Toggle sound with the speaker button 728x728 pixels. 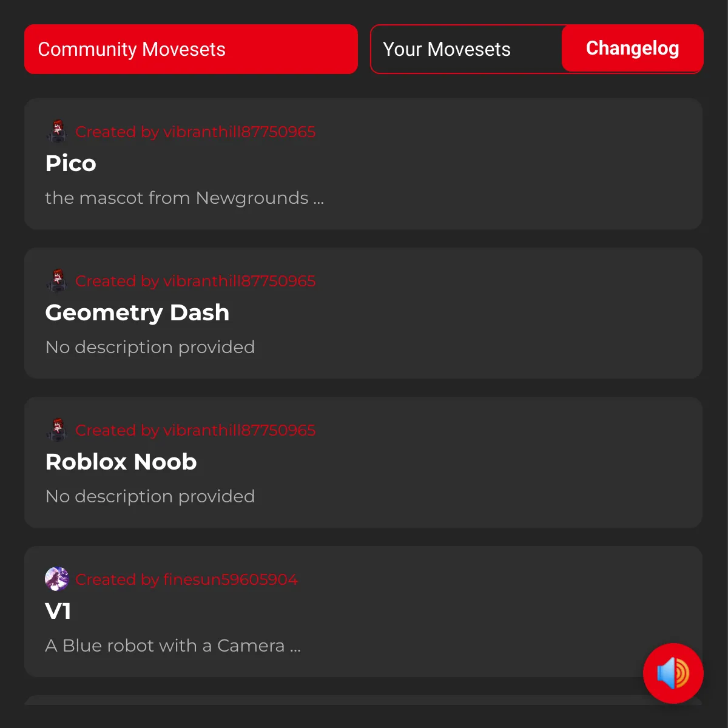click(x=673, y=673)
